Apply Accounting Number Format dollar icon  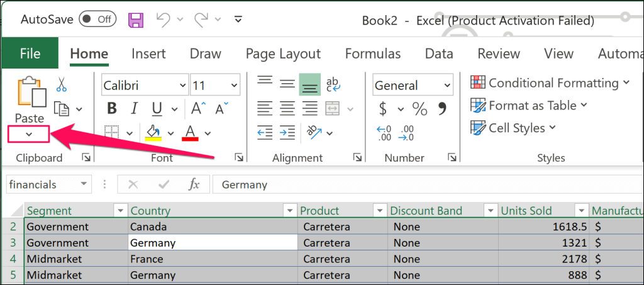click(383, 108)
